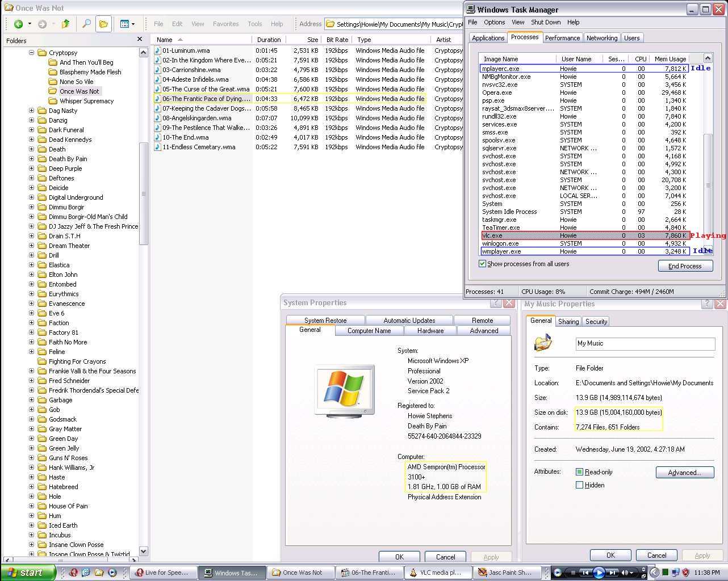Open the Hardware tab in System Properties

[x=430, y=331]
